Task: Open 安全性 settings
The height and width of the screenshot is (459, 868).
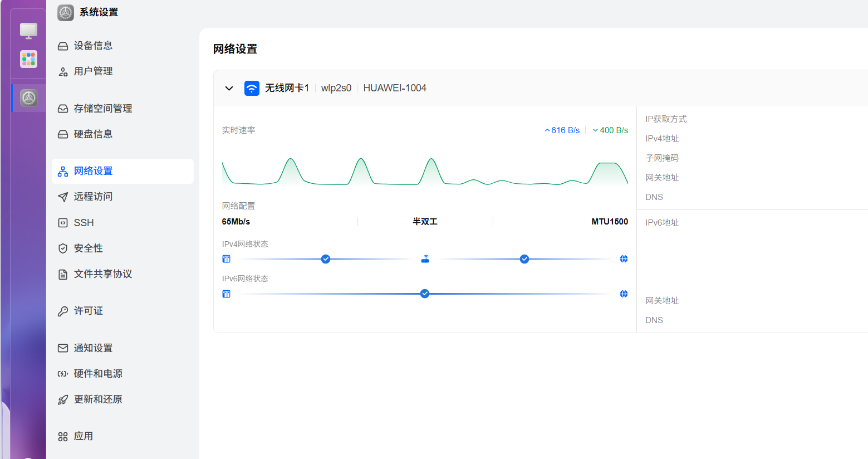Action: point(88,248)
